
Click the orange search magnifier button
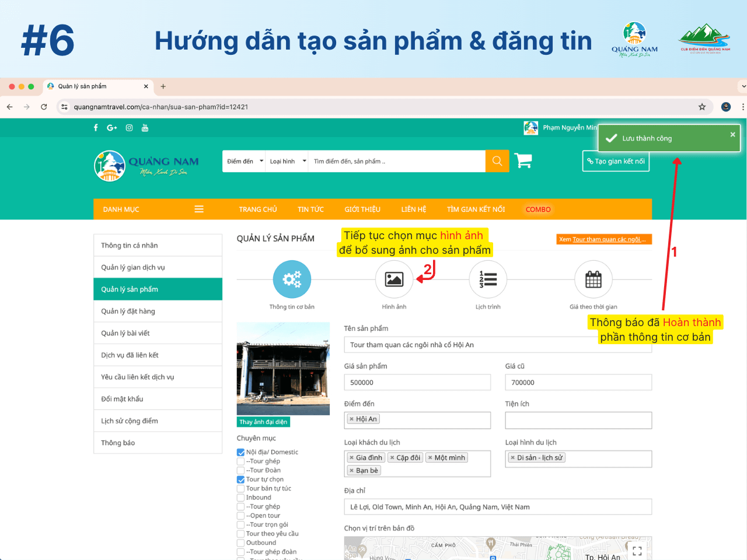click(497, 161)
